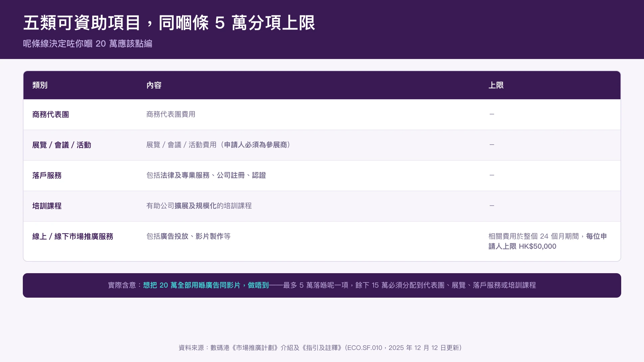
Task: Click the dash in 培訓課程 limit column
Action: [x=492, y=206]
